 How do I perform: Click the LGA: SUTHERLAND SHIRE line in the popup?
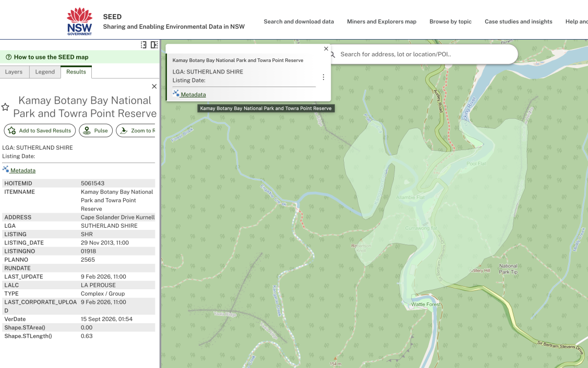[x=208, y=72]
